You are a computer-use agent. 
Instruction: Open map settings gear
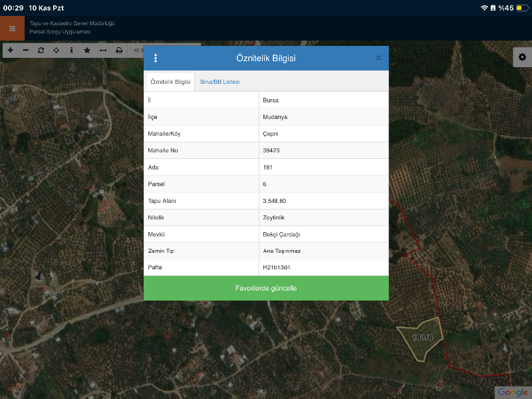pos(522,58)
